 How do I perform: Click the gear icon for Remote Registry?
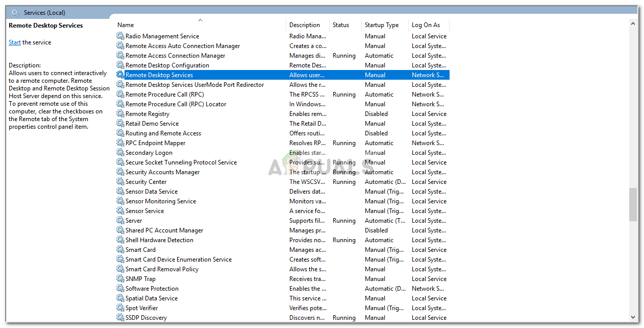point(120,114)
